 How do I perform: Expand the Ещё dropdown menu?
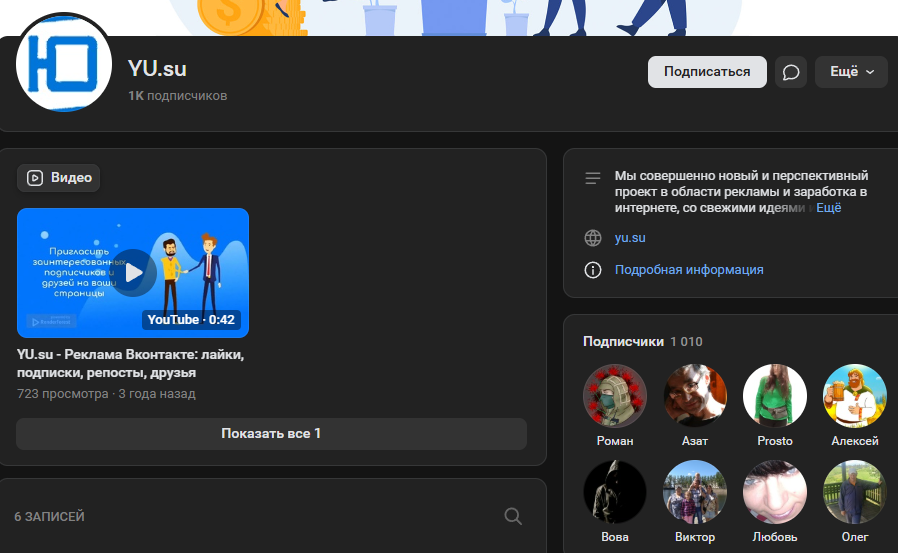pos(851,72)
